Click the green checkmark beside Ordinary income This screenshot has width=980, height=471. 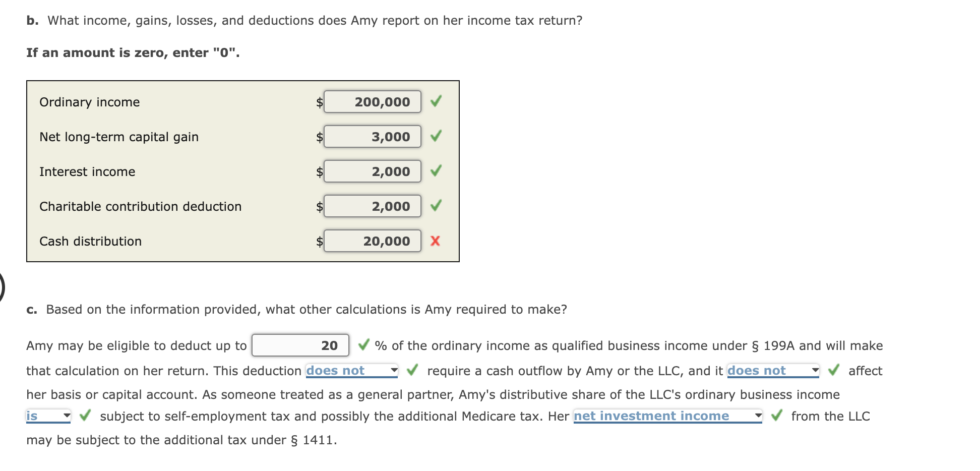point(437,102)
